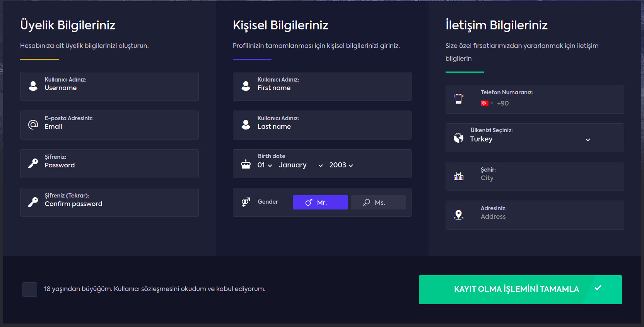Open the Turkey country dropdown

pyautogui.click(x=530, y=139)
